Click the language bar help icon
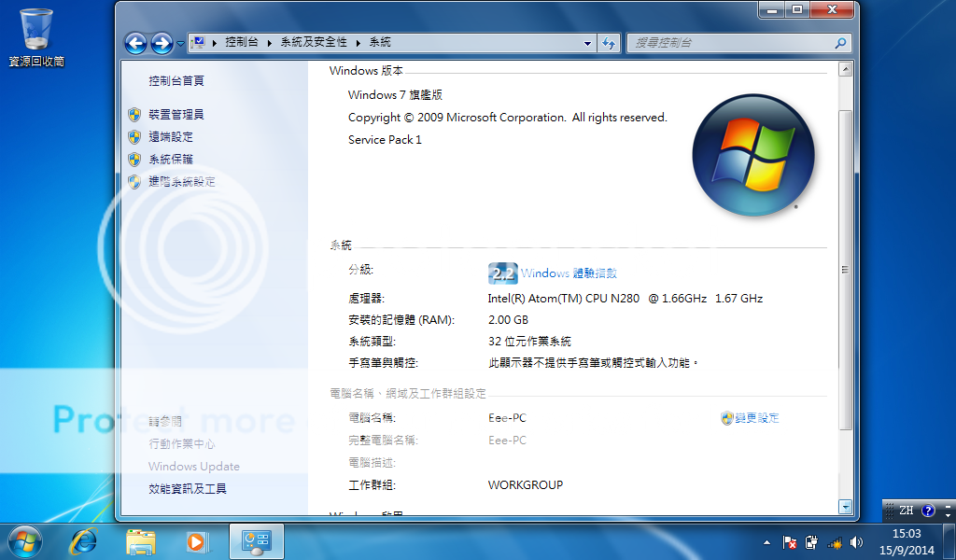Screen dimensions: 956x560 click(x=927, y=511)
